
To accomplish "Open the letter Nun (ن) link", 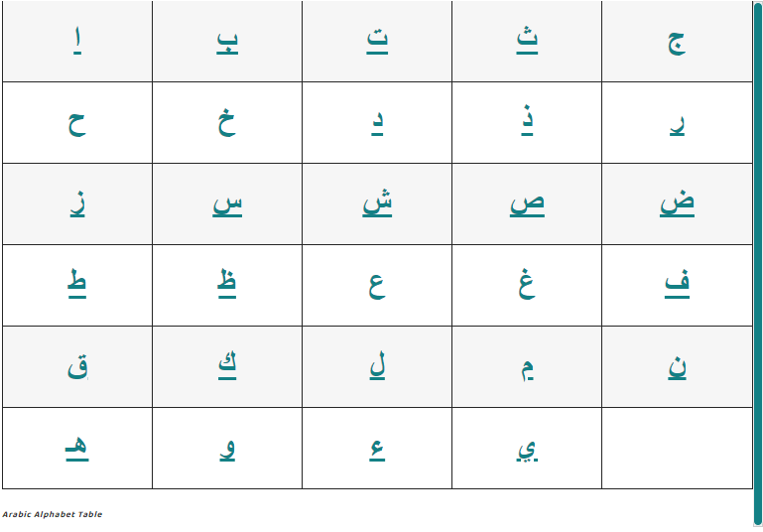I will (x=677, y=366).
